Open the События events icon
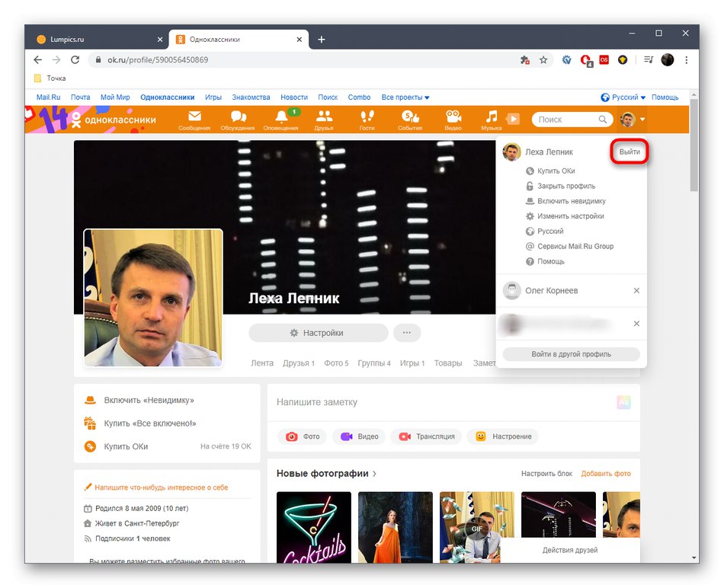The height and width of the screenshot is (588, 724). (x=410, y=116)
